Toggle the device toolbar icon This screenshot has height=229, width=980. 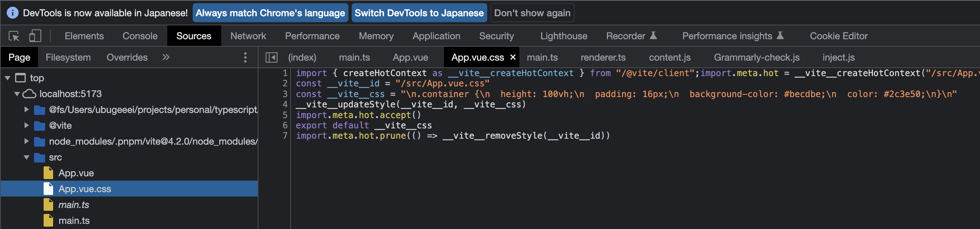[35, 36]
